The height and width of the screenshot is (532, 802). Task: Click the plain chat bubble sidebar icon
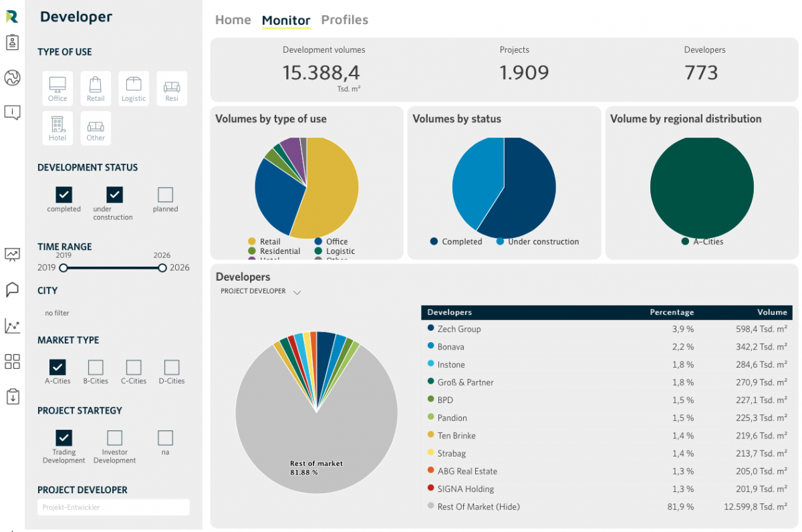[x=12, y=289]
